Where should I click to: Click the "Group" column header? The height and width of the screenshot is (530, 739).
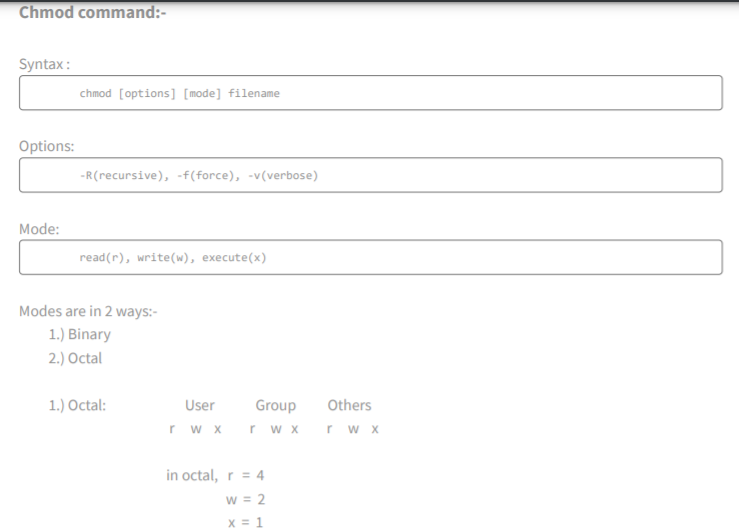pyautogui.click(x=275, y=405)
